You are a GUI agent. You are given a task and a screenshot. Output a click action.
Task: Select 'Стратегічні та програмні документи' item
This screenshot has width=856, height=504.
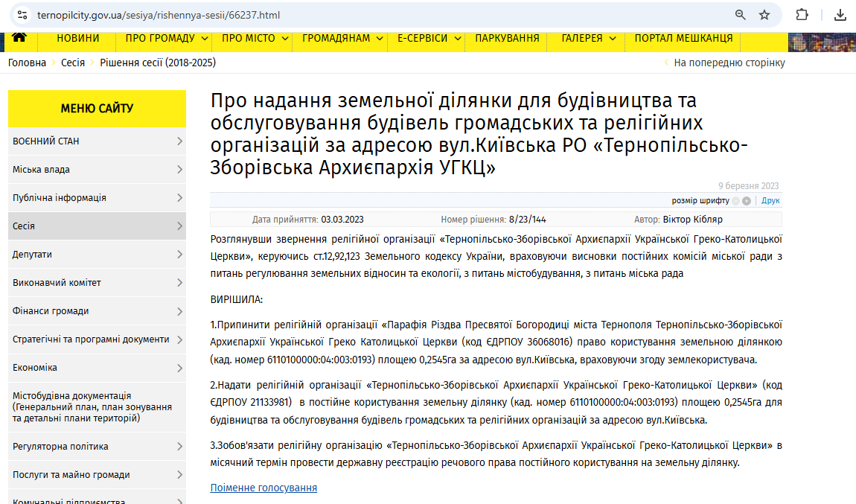pyautogui.click(x=98, y=339)
